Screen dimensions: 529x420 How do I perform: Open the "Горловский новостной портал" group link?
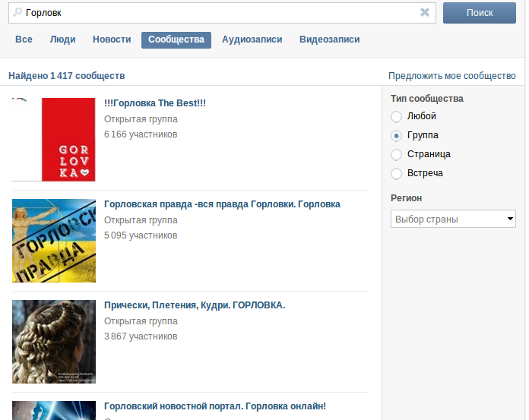tap(215, 406)
